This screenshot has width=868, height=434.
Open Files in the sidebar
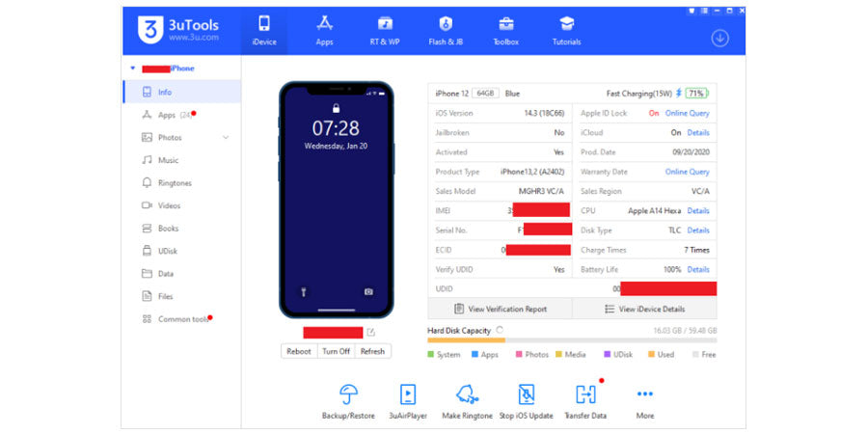coord(181,296)
